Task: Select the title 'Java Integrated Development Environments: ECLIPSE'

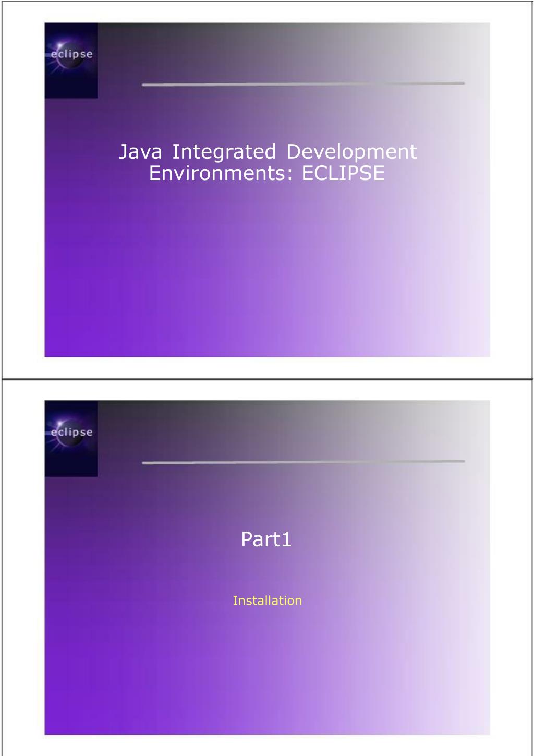Action: pyautogui.click(x=268, y=162)
